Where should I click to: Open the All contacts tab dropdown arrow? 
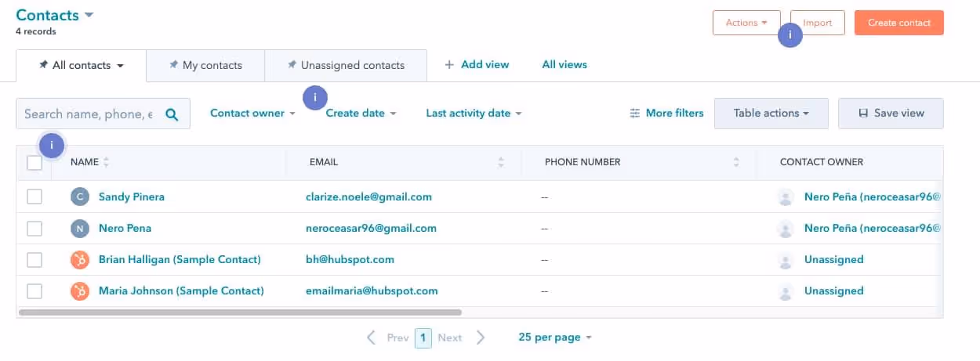(x=120, y=66)
